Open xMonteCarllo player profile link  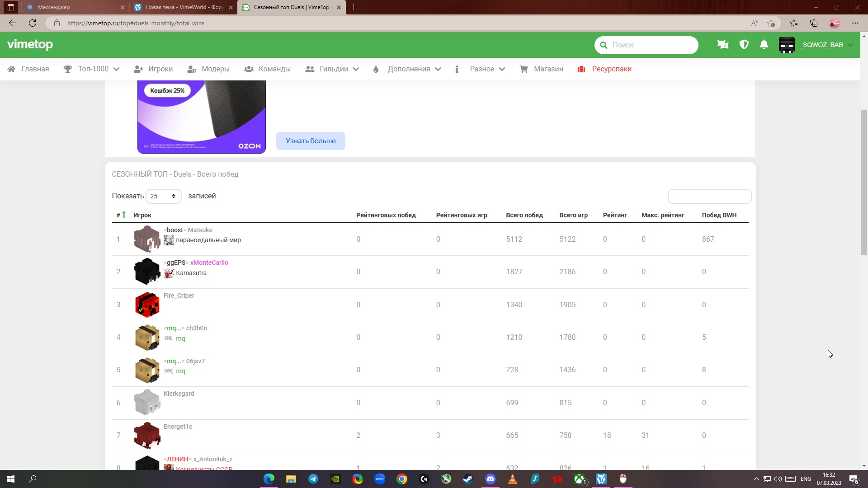(209, 263)
